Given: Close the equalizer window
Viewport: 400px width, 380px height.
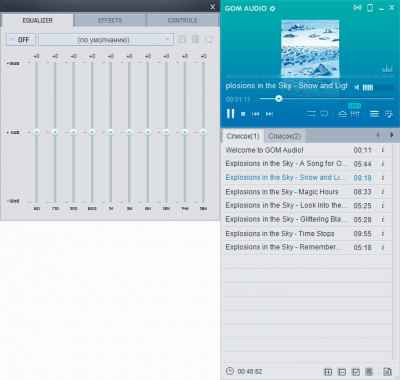Looking at the screenshot, I should 213,7.
